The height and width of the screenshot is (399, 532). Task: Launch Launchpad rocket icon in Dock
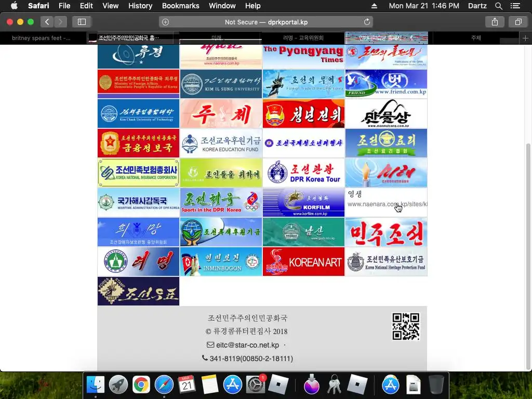[x=118, y=385]
